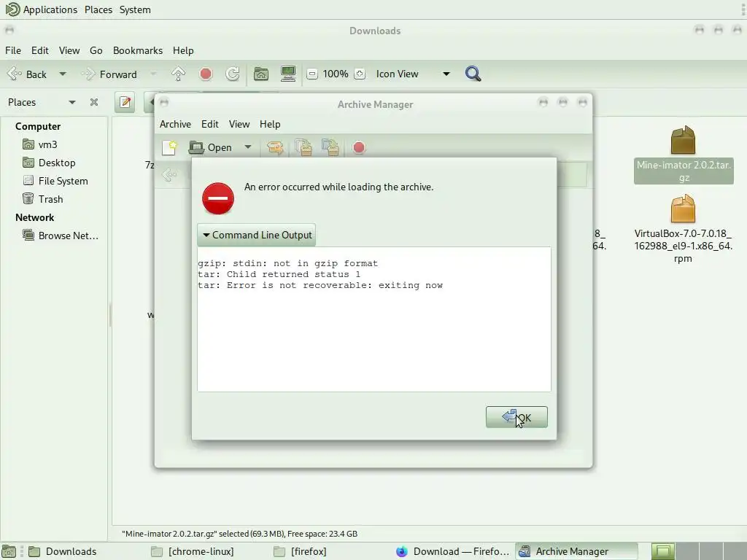Screen dimensions: 747x560
Task: Select File System in sidebar
Action: pyautogui.click(x=63, y=181)
